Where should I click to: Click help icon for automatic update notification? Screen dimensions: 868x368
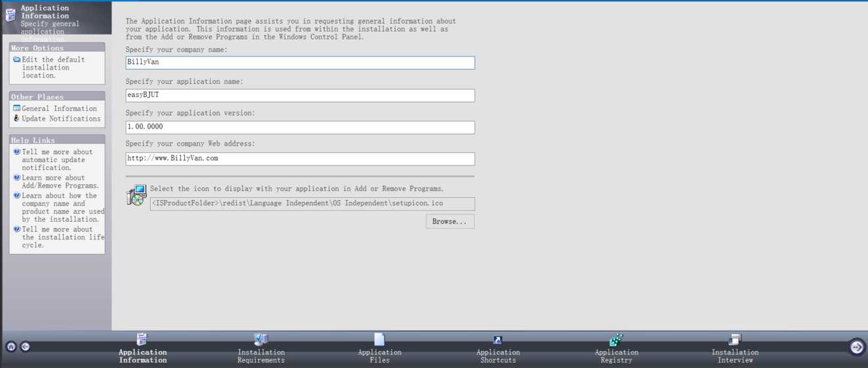point(17,152)
